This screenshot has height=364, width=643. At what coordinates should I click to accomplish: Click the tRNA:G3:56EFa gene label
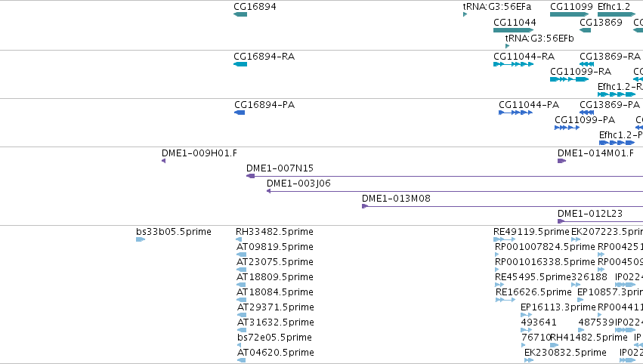pyautogui.click(x=497, y=7)
